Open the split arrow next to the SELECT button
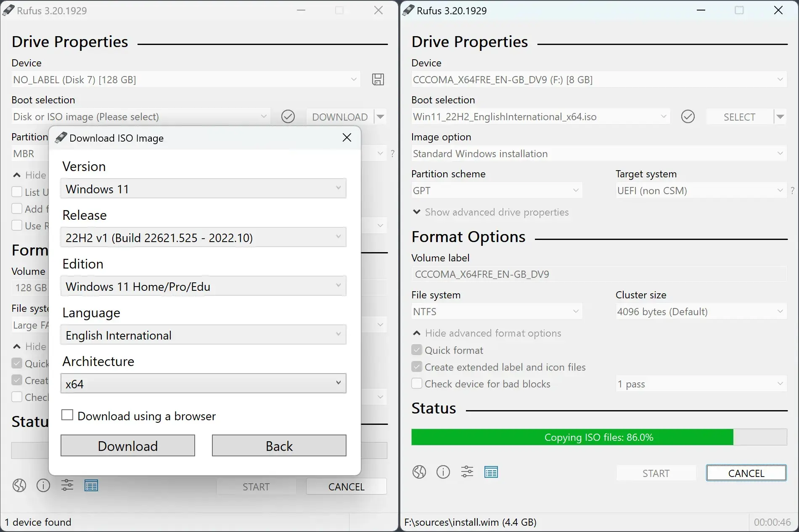 780,117
